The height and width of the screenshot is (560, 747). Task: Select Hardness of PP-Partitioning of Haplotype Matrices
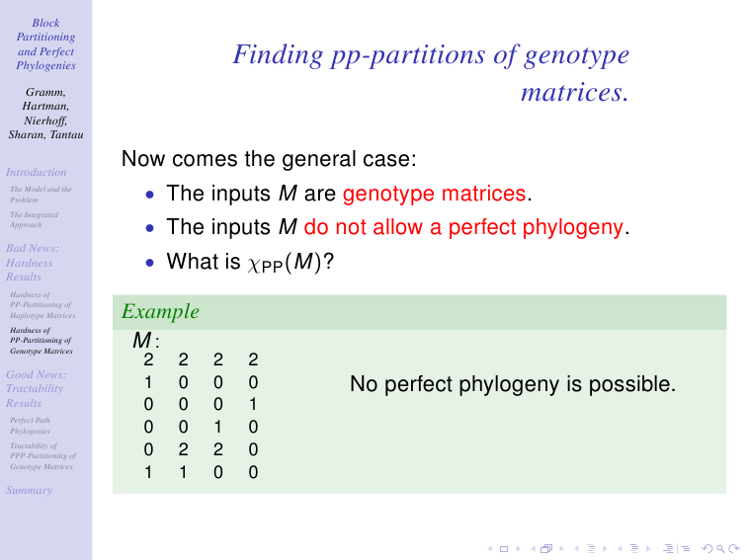[x=42, y=305]
